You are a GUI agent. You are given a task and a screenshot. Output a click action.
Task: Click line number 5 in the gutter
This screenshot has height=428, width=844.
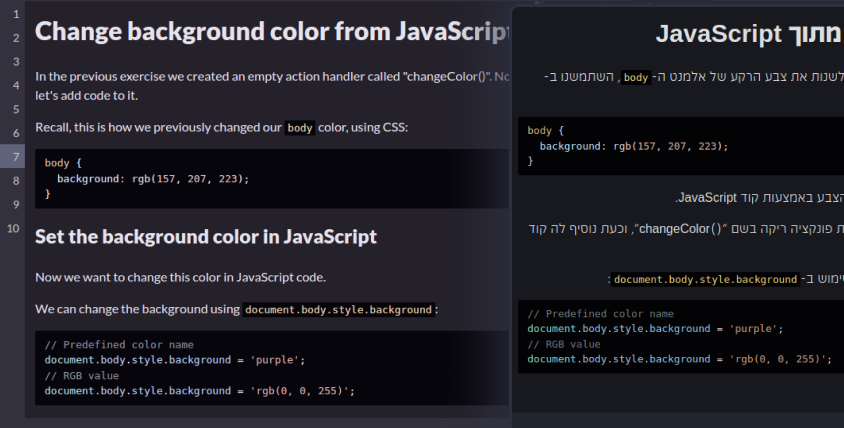click(16, 109)
